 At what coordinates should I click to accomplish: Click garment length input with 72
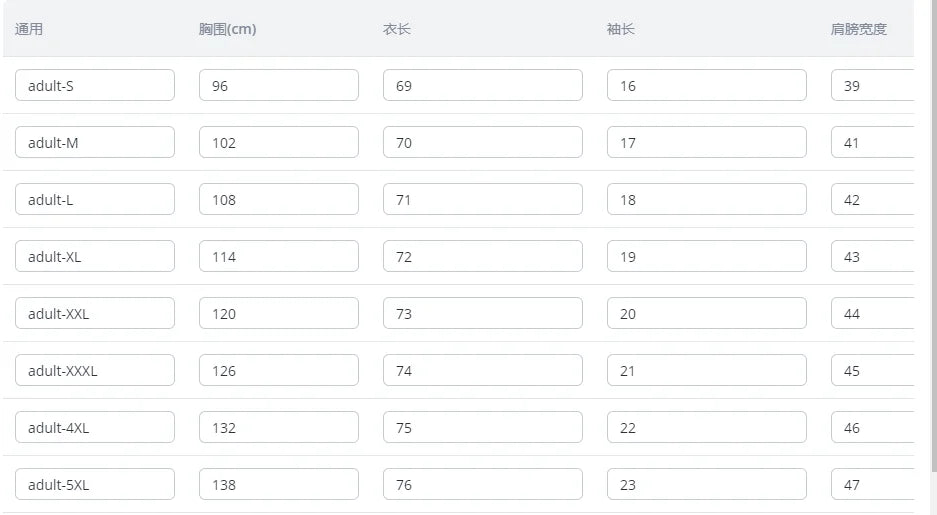pos(482,256)
